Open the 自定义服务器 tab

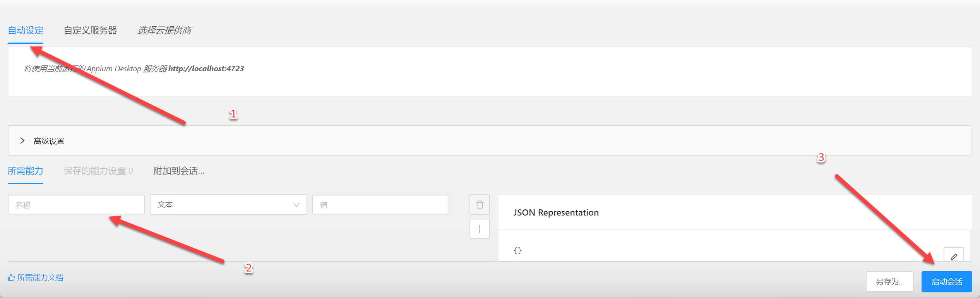90,30
